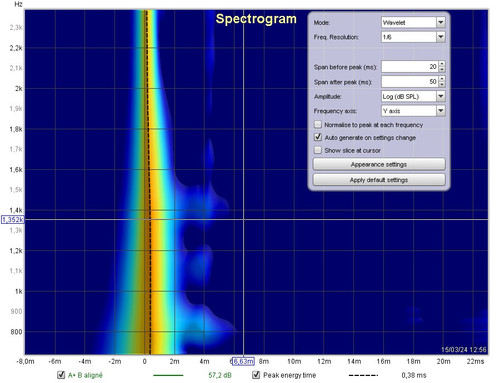
Task: Decrease Span after peak with down arrow
Action: tap(442, 84)
